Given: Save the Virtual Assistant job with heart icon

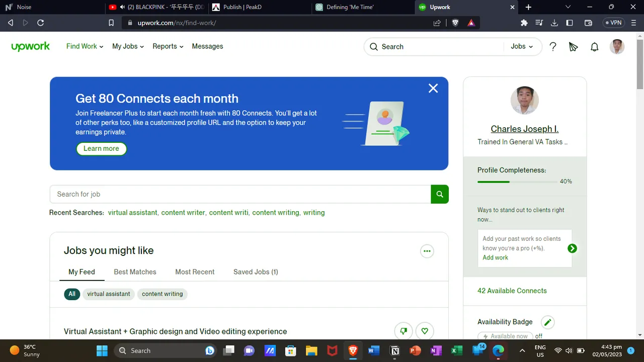Looking at the screenshot, I should point(425,331).
